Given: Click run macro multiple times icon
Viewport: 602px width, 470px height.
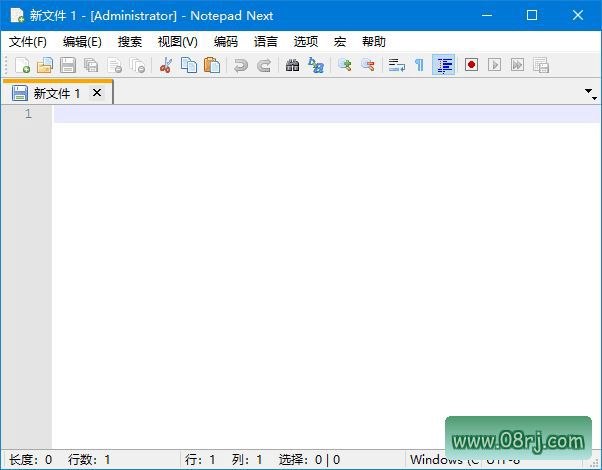Looking at the screenshot, I should tap(517, 65).
